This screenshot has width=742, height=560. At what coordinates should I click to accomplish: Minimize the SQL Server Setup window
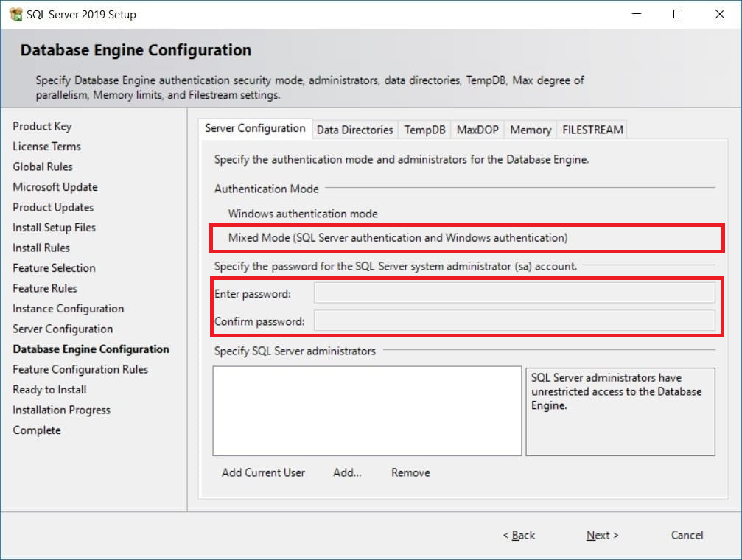636,15
